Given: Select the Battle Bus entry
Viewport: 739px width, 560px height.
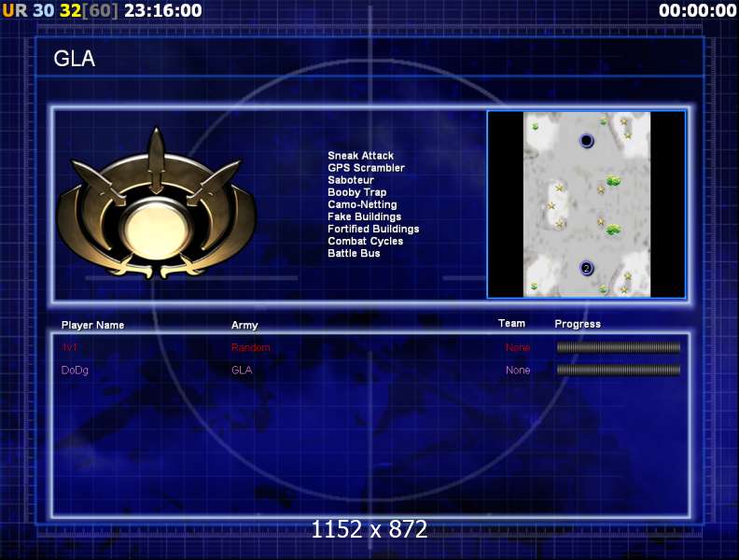Looking at the screenshot, I should (x=354, y=253).
